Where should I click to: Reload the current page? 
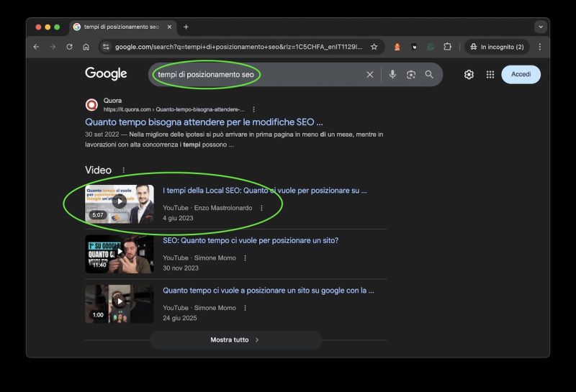point(69,47)
